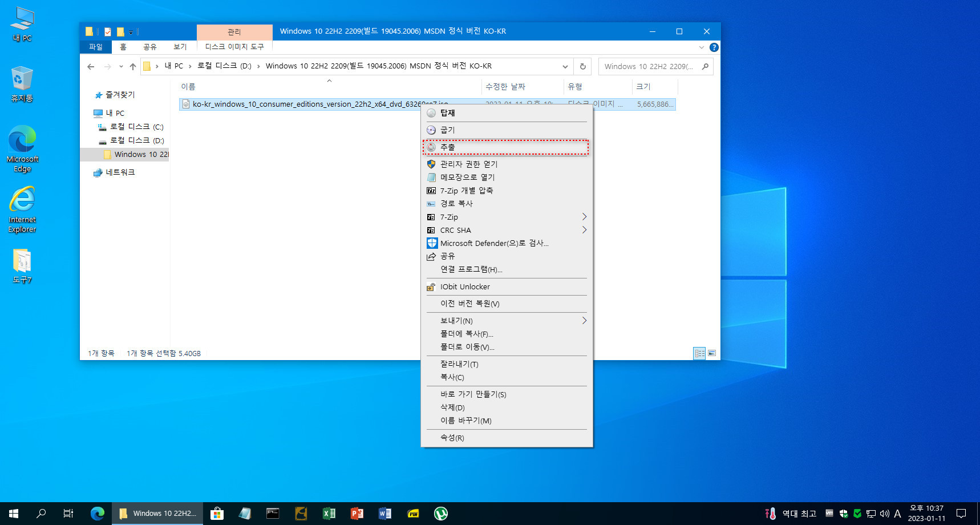Open uTorrent from the taskbar

pos(441,514)
